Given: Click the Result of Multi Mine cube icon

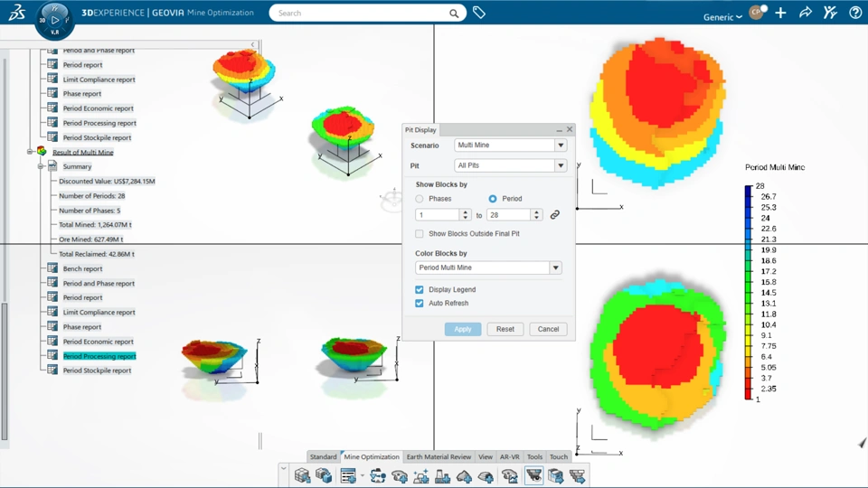Looking at the screenshot, I should coord(42,151).
